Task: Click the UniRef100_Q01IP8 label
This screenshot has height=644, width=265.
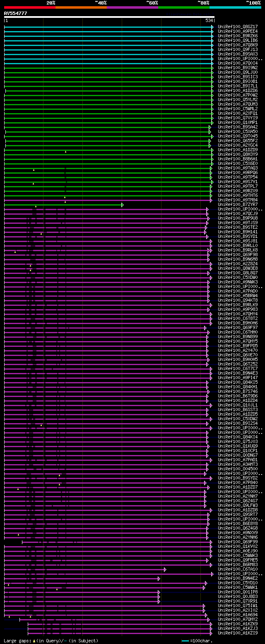Action: click(238, 592)
